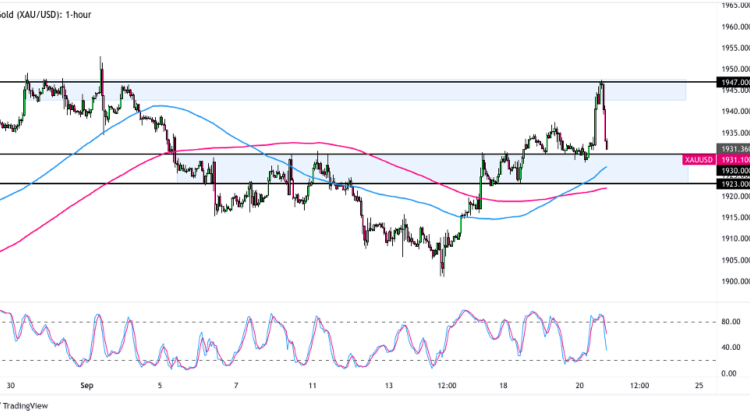Click the Gold (XAU/USD) 1-hour chart title

45,15
